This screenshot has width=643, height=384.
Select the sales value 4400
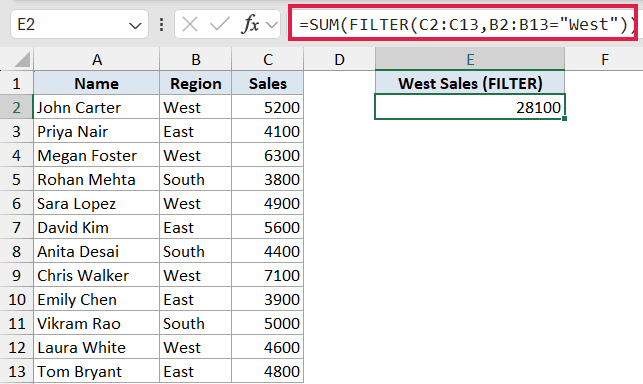tap(268, 251)
